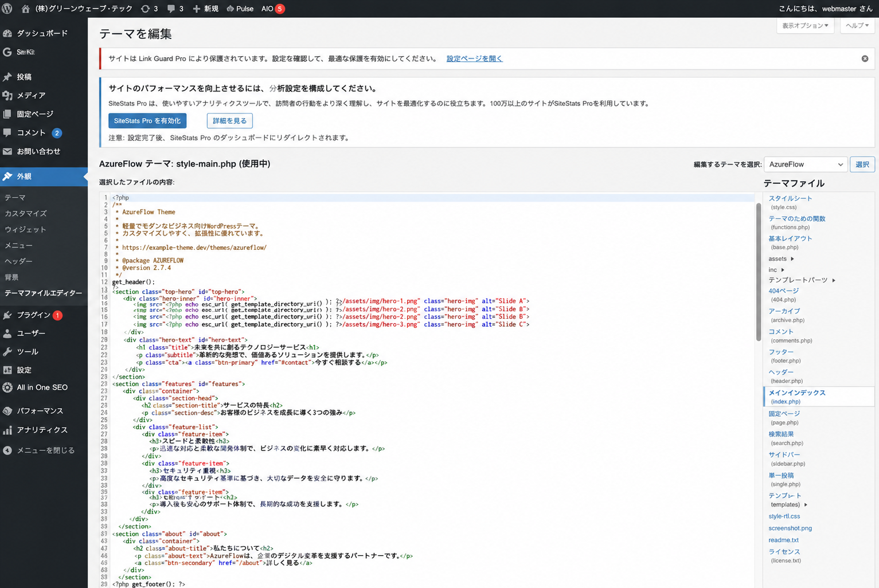Click the プラグイン plug icon
Viewport: 879px width, 588px height.
tap(7, 315)
